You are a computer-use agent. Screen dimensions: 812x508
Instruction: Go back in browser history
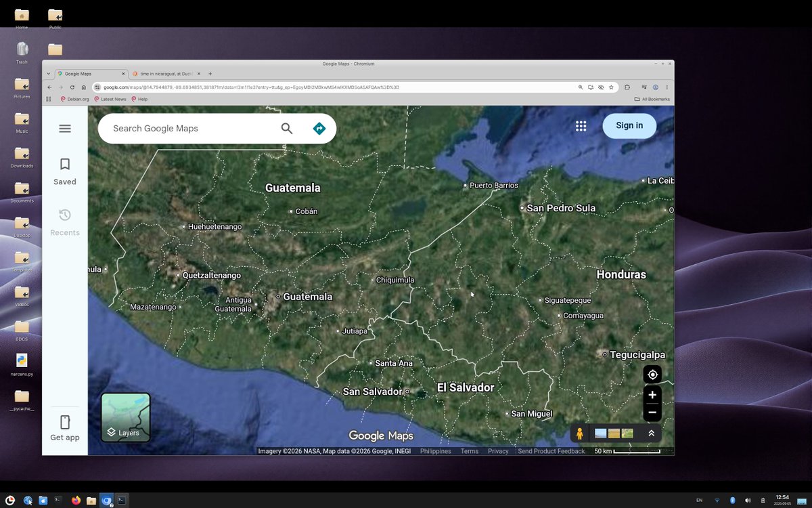pyautogui.click(x=49, y=87)
